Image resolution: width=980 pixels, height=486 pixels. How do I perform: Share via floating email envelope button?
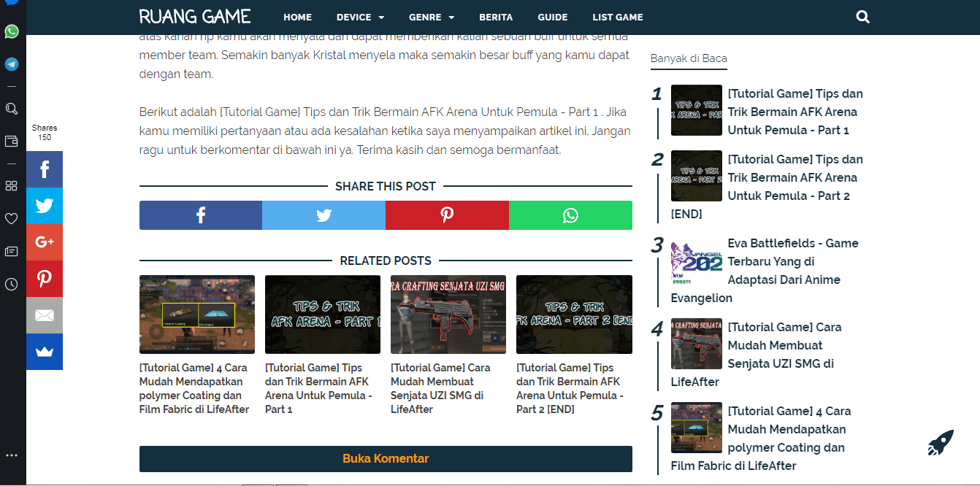(45, 315)
